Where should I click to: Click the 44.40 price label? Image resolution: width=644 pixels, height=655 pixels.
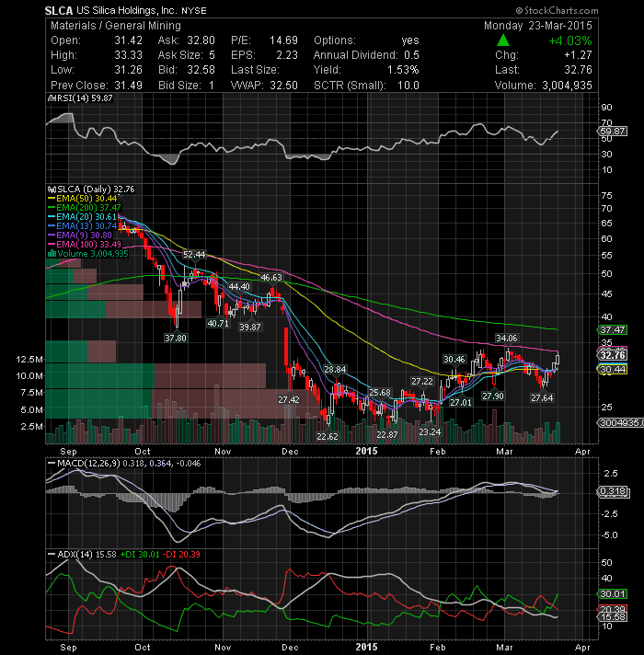(239, 287)
